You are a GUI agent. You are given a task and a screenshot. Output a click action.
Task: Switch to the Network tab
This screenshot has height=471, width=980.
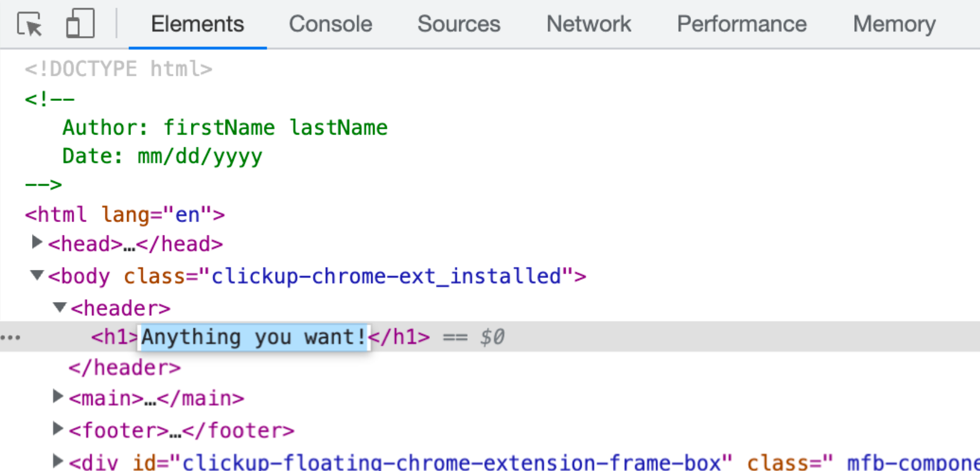click(x=588, y=24)
